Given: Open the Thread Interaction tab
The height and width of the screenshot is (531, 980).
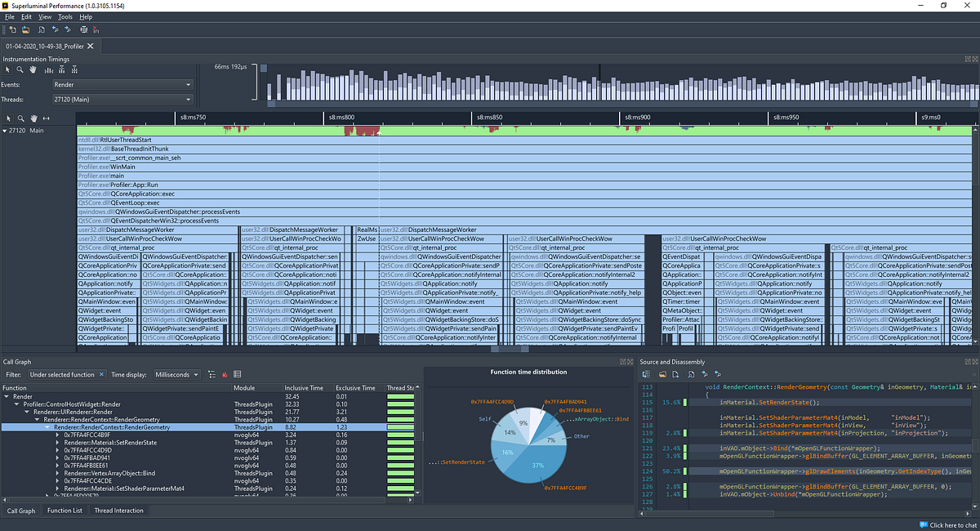Looking at the screenshot, I should [x=118, y=511].
